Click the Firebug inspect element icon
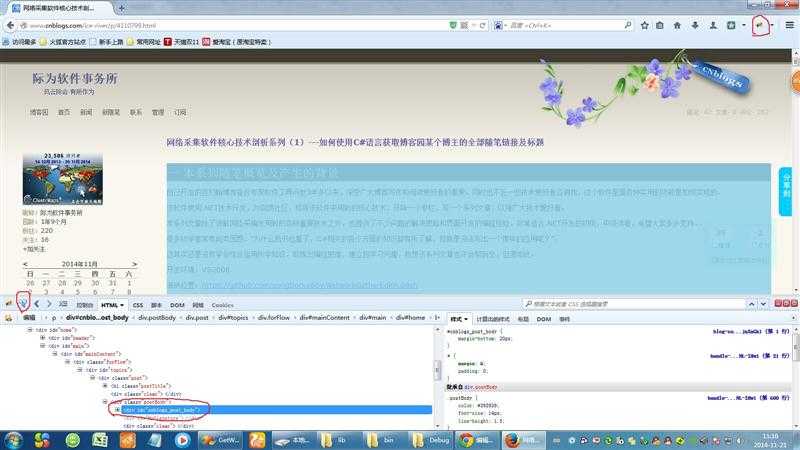This screenshot has width=800, height=450. point(23,303)
